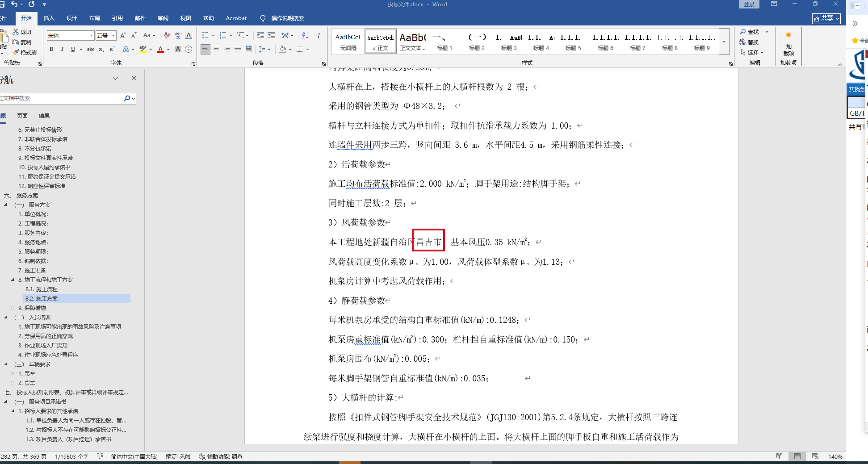Switch to Read Mode in the status bar
Screen dimensions: 868x464
click(x=779, y=456)
